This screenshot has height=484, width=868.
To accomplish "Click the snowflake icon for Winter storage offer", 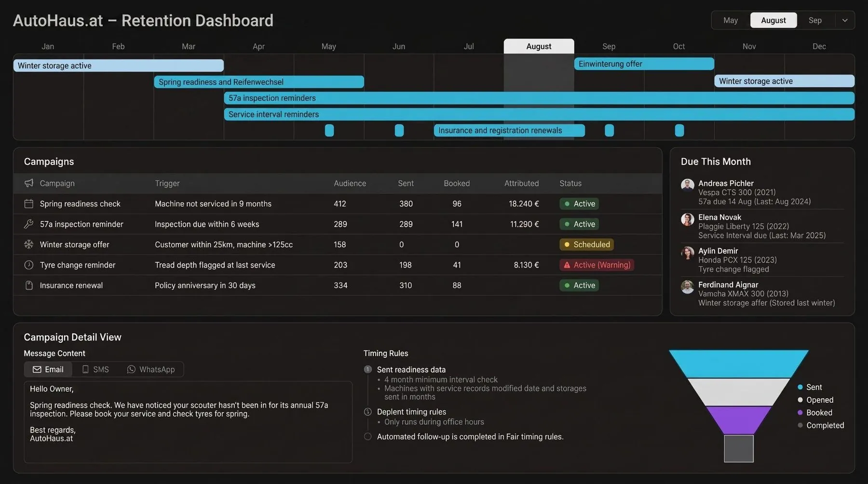I will click(29, 244).
